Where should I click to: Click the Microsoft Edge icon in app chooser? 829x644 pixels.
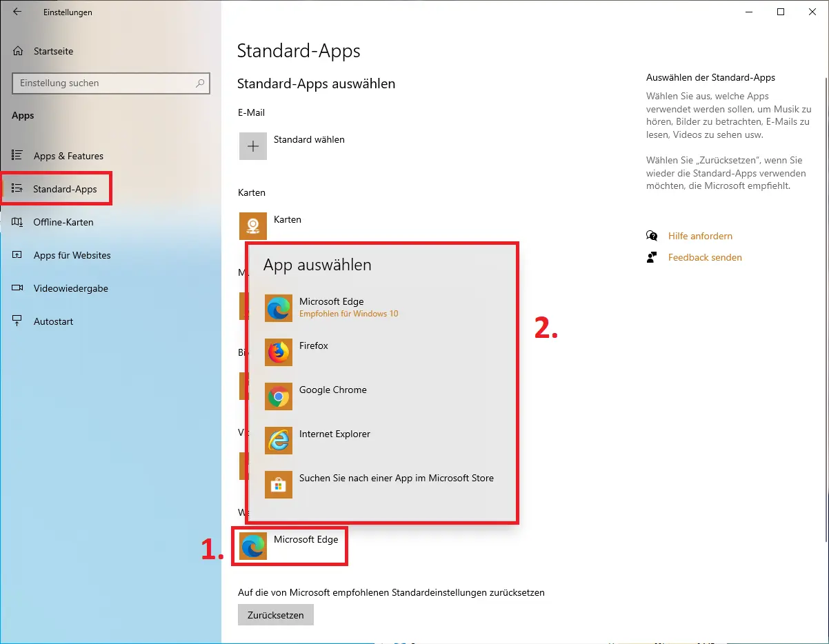coord(279,308)
